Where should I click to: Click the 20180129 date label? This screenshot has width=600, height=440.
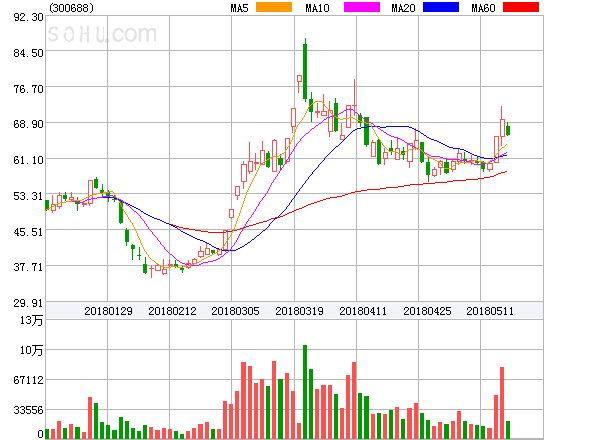(108, 311)
